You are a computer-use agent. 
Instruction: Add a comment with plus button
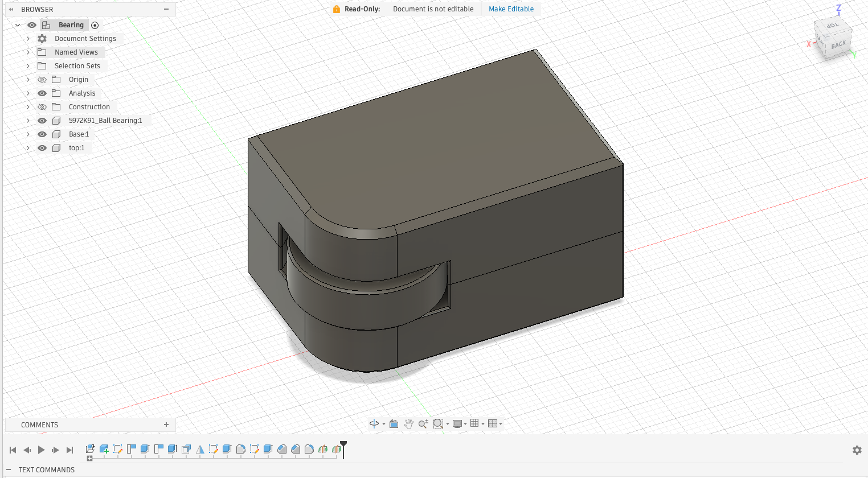pos(166,425)
